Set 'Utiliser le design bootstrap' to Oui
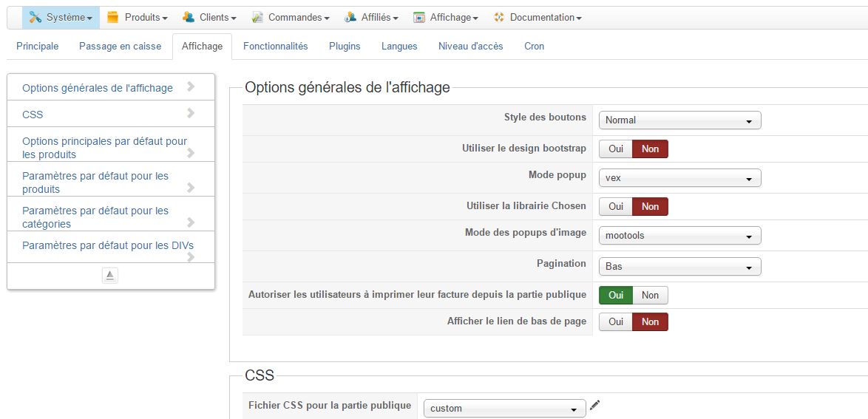The width and height of the screenshot is (868, 419). (616, 149)
